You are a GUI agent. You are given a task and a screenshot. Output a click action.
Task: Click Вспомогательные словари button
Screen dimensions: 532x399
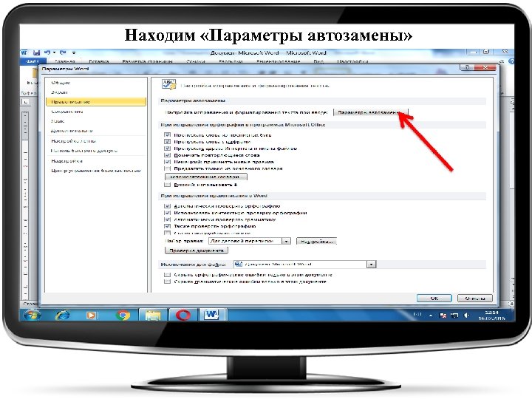(206, 177)
